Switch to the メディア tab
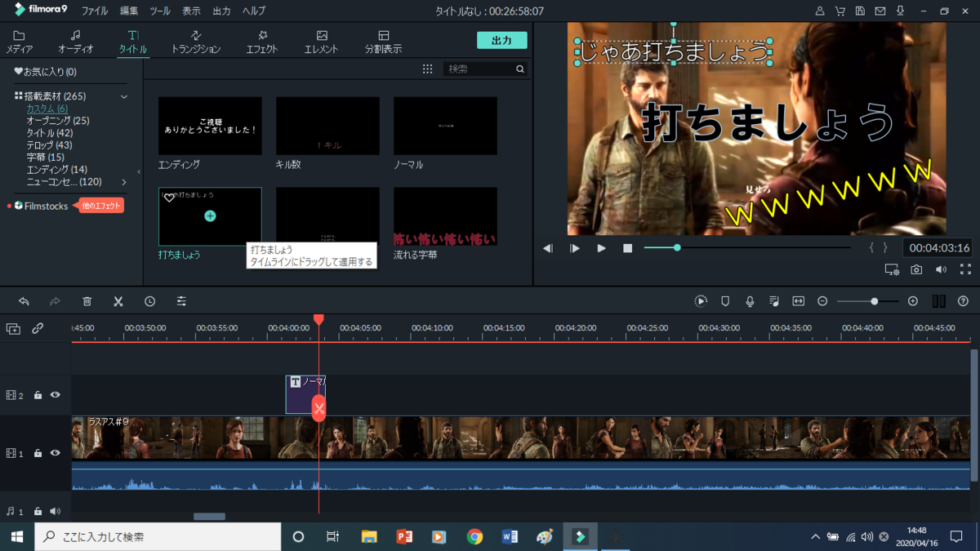980x551 pixels. 19,42
